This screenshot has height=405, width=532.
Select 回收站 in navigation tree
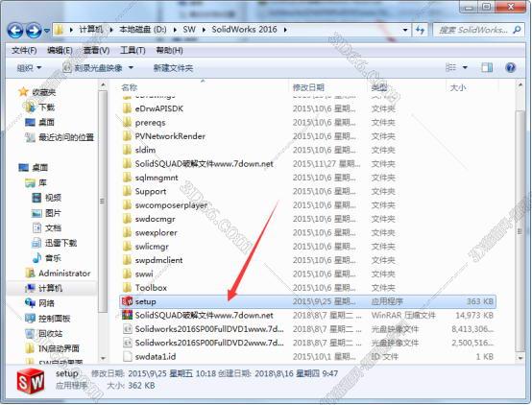coord(44,333)
